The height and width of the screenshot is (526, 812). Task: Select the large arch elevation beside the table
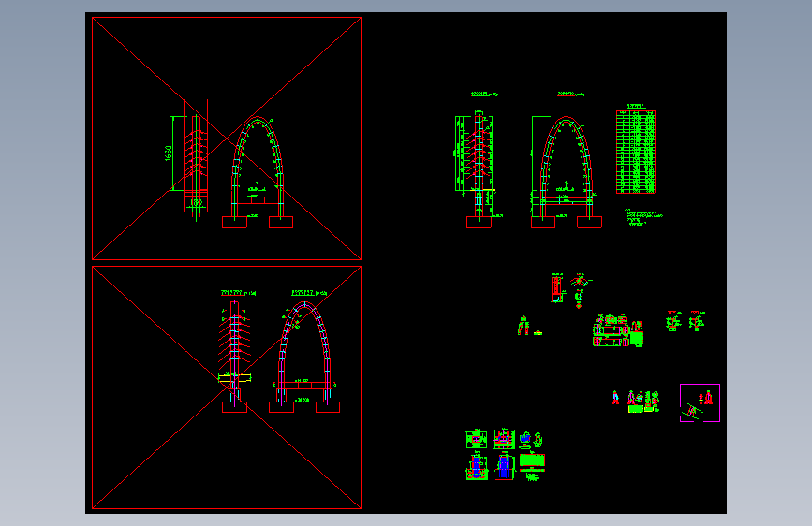(567, 172)
